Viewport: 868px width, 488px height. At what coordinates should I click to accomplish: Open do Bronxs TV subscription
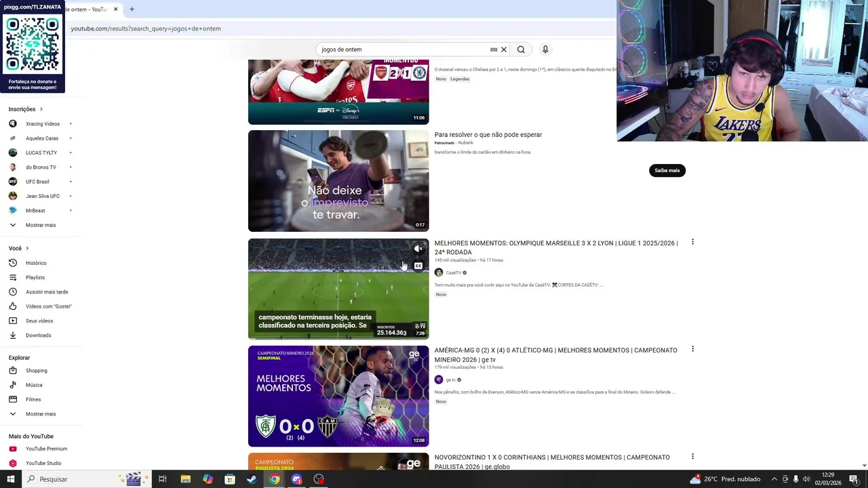[41, 167]
